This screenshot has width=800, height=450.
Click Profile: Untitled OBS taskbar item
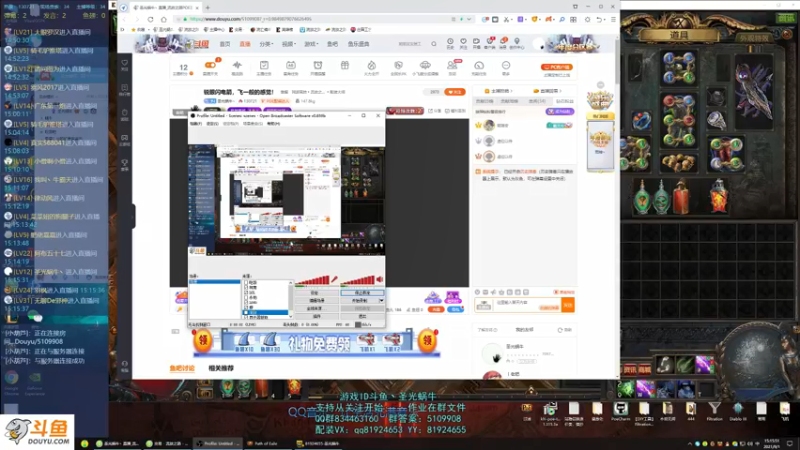tap(218, 443)
